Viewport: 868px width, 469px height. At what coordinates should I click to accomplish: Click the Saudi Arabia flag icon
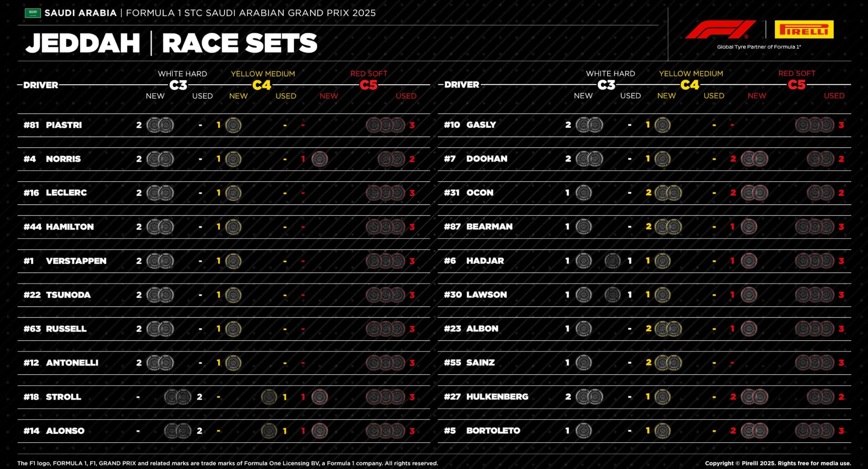tap(33, 13)
